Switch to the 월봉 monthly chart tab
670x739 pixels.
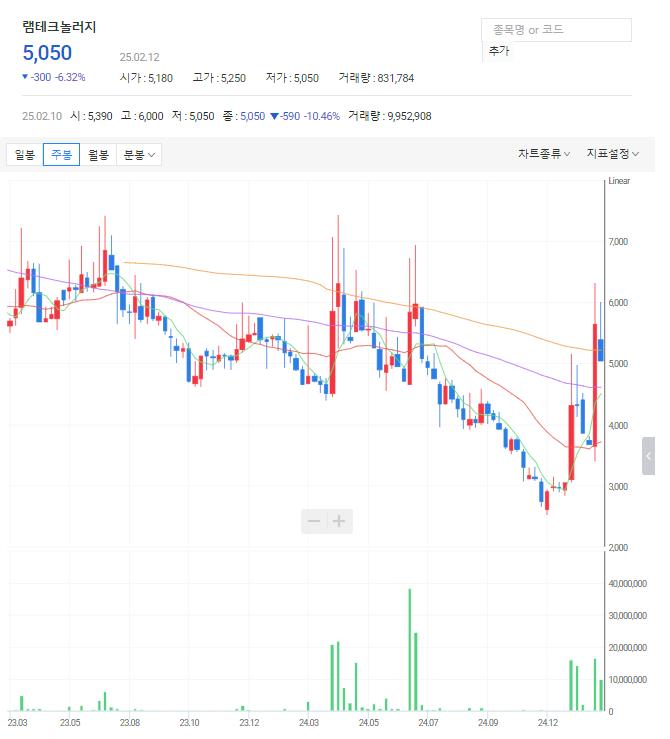pos(98,155)
